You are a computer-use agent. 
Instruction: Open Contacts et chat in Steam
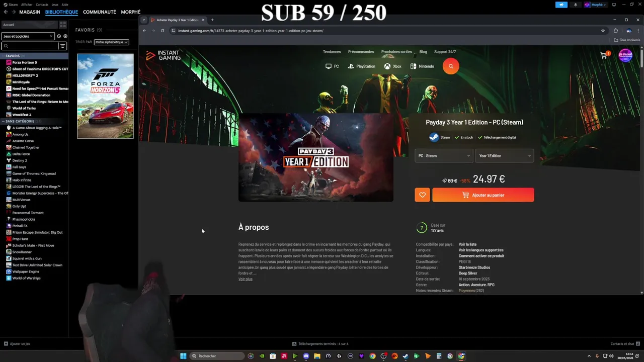pyautogui.click(x=625, y=344)
